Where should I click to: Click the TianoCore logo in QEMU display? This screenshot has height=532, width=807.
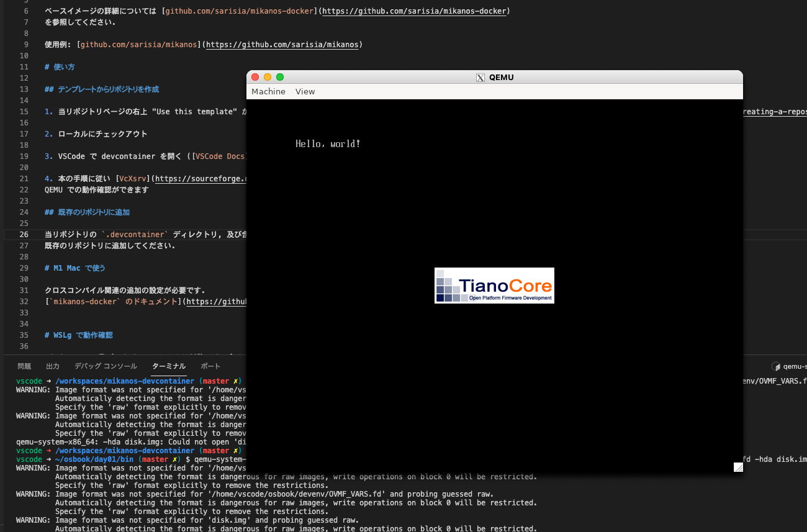click(x=494, y=286)
